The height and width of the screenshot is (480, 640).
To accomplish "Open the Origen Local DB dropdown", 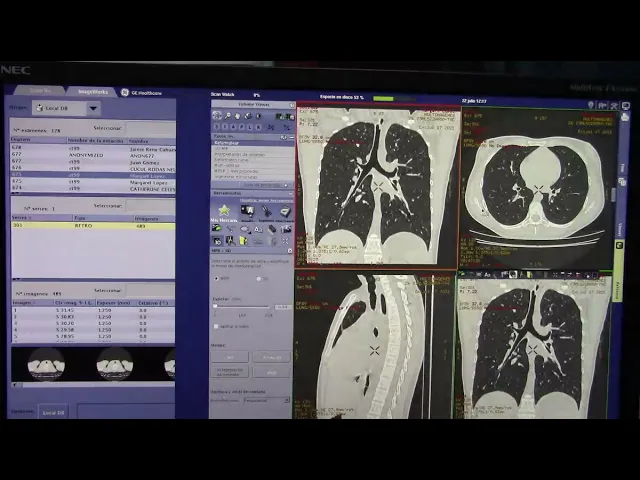I will 93,108.
